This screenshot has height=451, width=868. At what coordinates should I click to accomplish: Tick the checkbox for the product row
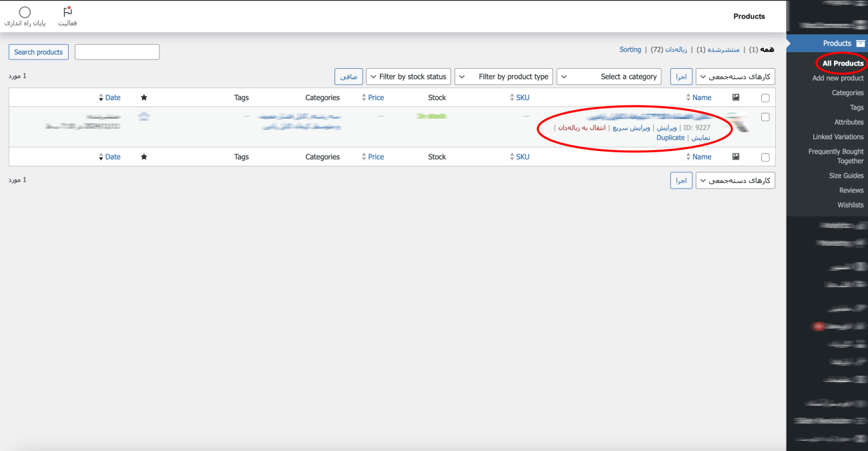tap(765, 117)
